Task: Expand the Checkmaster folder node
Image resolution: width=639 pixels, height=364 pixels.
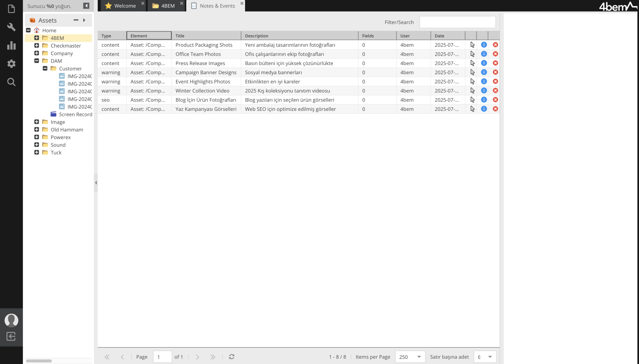Action: [x=36, y=45]
